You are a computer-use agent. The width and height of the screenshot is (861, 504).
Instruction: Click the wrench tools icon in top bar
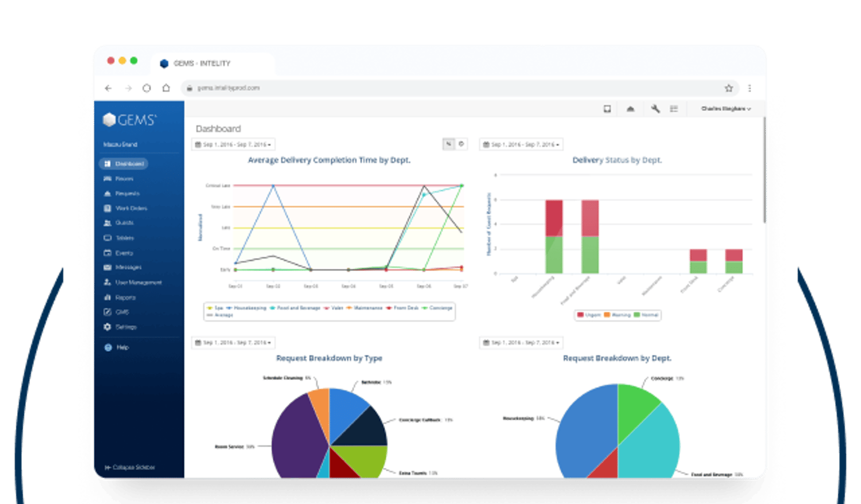655,109
